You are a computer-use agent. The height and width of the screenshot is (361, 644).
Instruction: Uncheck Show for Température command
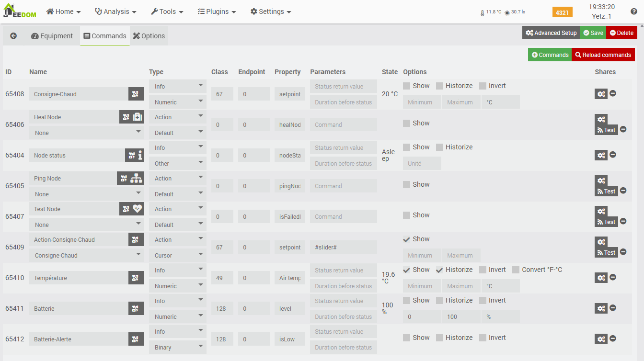point(407,270)
